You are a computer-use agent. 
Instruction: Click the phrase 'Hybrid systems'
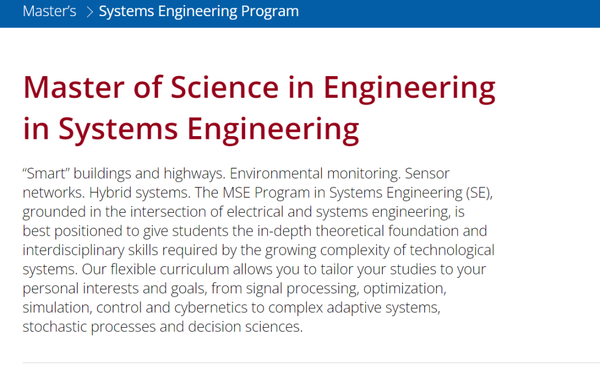139,193
